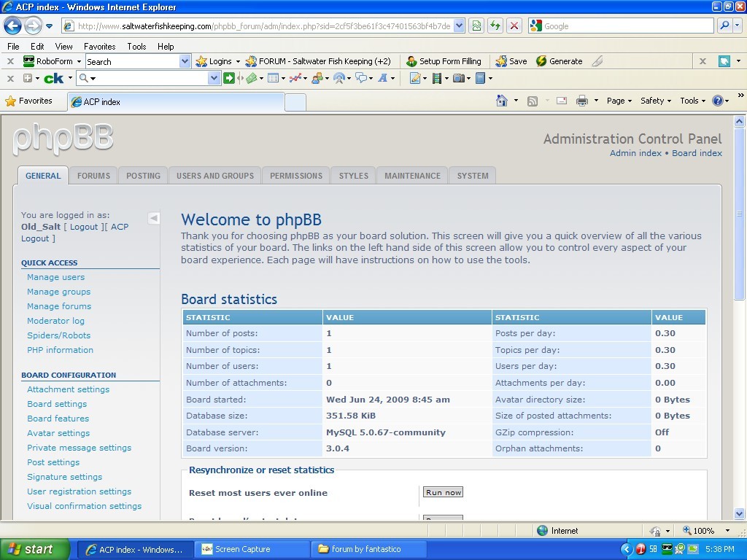
Task: Click the Windows start button
Action: coord(34,549)
